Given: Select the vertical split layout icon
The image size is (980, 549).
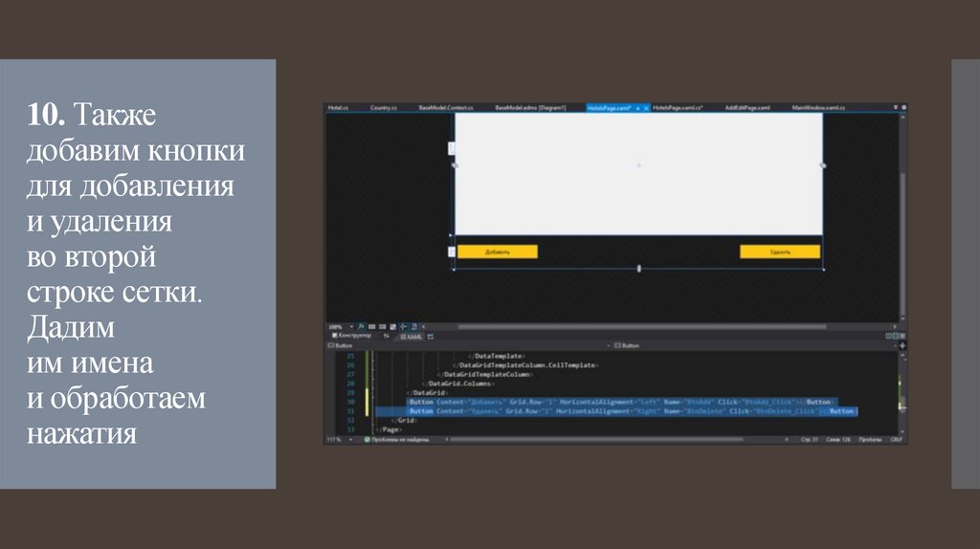Looking at the screenshot, I should [889, 336].
